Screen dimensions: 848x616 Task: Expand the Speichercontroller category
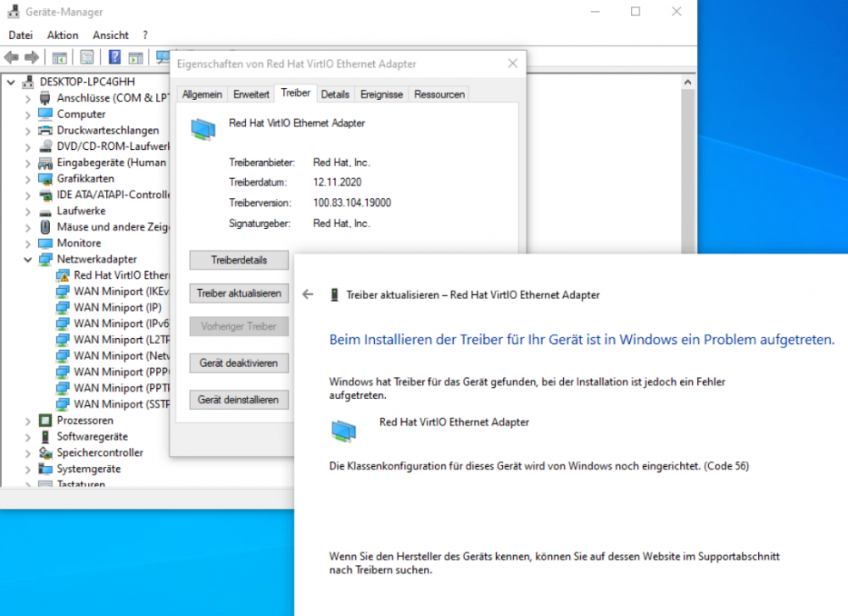[28, 453]
